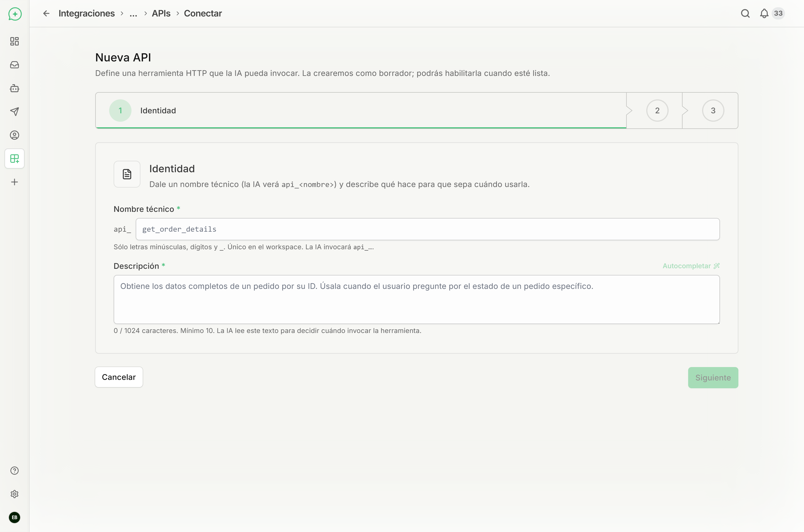Image resolution: width=804 pixels, height=532 pixels.
Task: Click the notification count badge 33
Action: (778, 13)
